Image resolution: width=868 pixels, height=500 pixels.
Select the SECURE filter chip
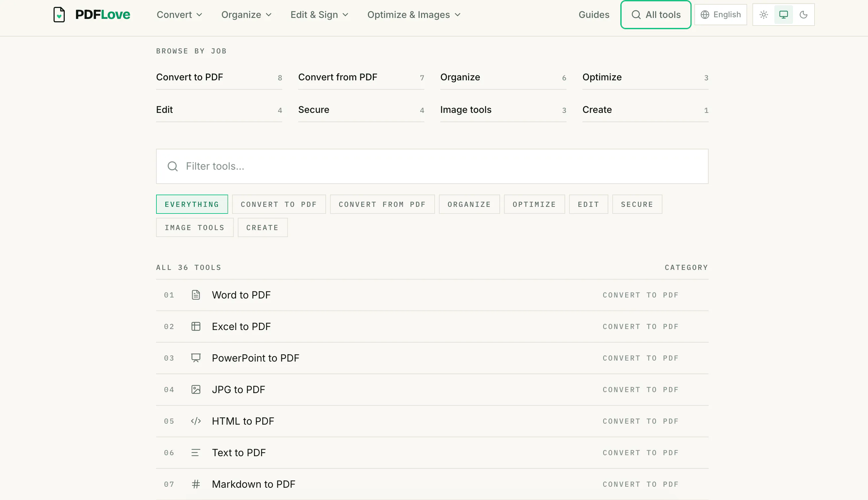[x=637, y=204]
